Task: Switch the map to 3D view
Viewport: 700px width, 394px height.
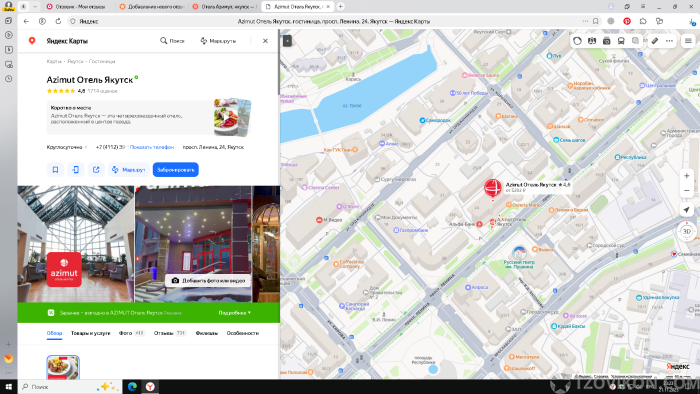Action: [x=687, y=231]
